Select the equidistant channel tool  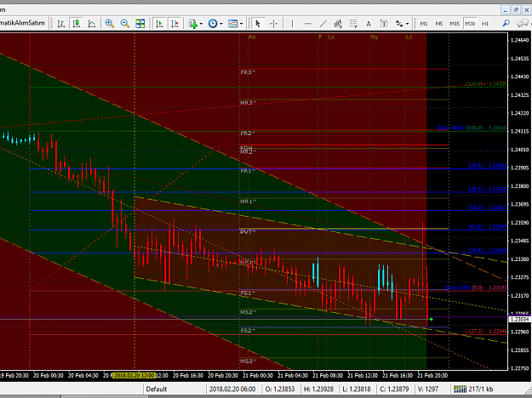(x=338, y=24)
